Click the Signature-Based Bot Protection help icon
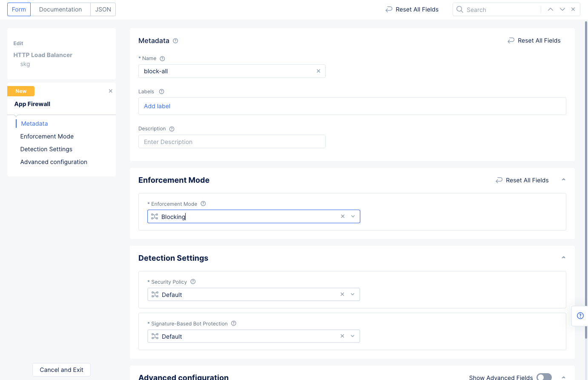This screenshot has height=380, width=588. coord(234,323)
